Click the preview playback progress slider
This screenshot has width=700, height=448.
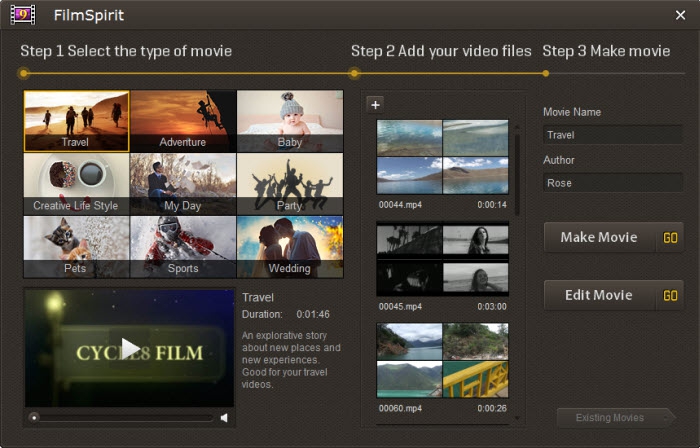(x=121, y=418)
